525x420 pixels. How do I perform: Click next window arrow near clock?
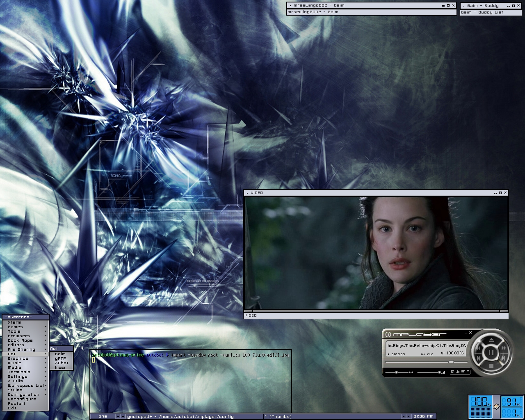pyautogui.click(x=409, y=416)
